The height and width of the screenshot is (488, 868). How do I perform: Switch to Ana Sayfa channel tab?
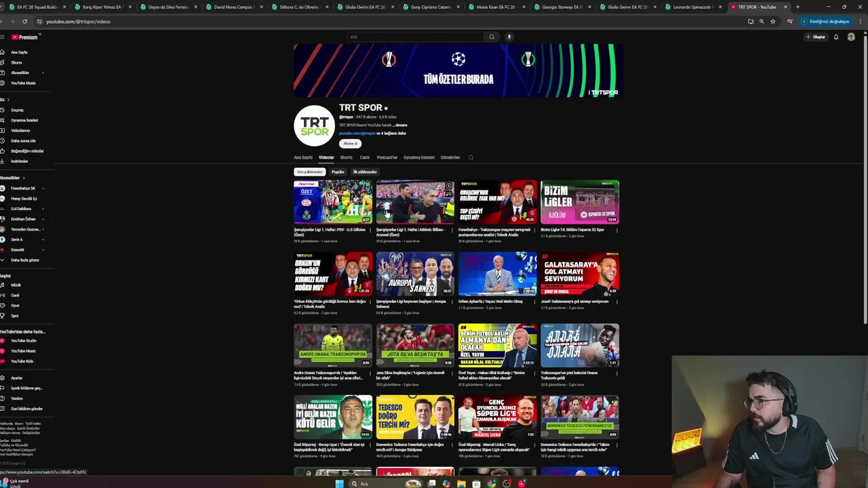[303, 157]
